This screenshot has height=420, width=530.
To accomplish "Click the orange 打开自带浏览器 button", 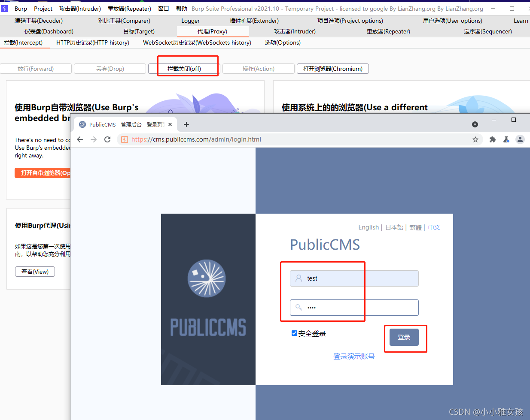I will tap(43, 173).
